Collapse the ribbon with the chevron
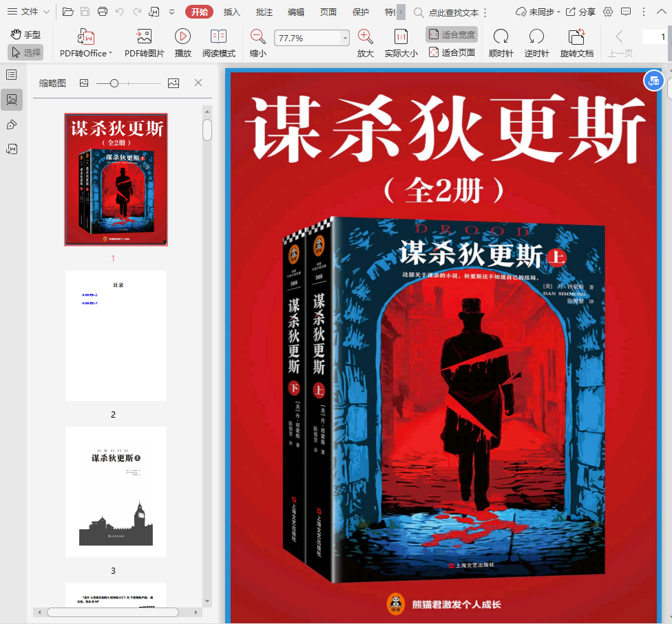The image size is (672, 624). 661,12
